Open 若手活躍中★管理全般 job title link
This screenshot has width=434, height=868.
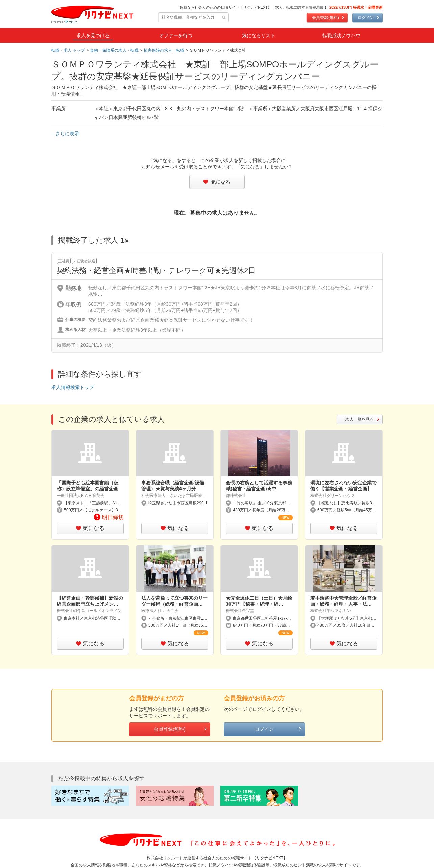[343, 601]
